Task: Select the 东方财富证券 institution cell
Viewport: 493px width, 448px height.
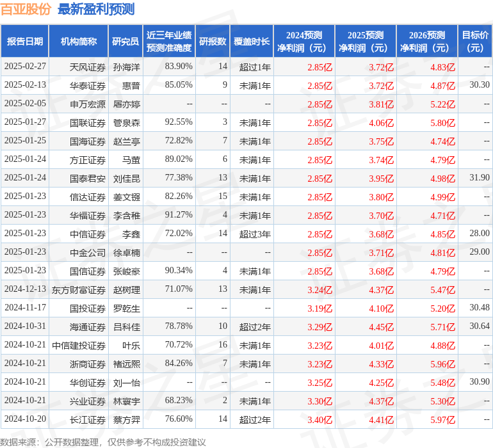Action: point(79,290)
